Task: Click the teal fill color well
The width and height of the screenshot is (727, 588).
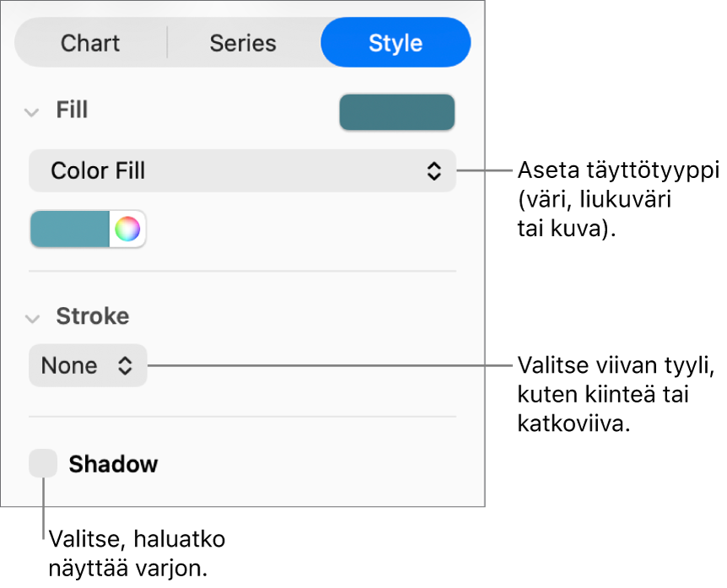Action: [70, 229]
